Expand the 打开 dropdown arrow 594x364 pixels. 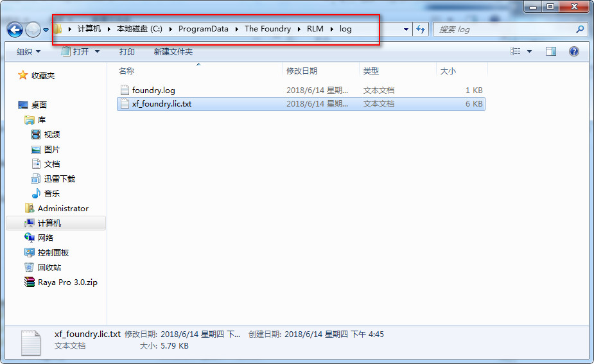point(97,51)
